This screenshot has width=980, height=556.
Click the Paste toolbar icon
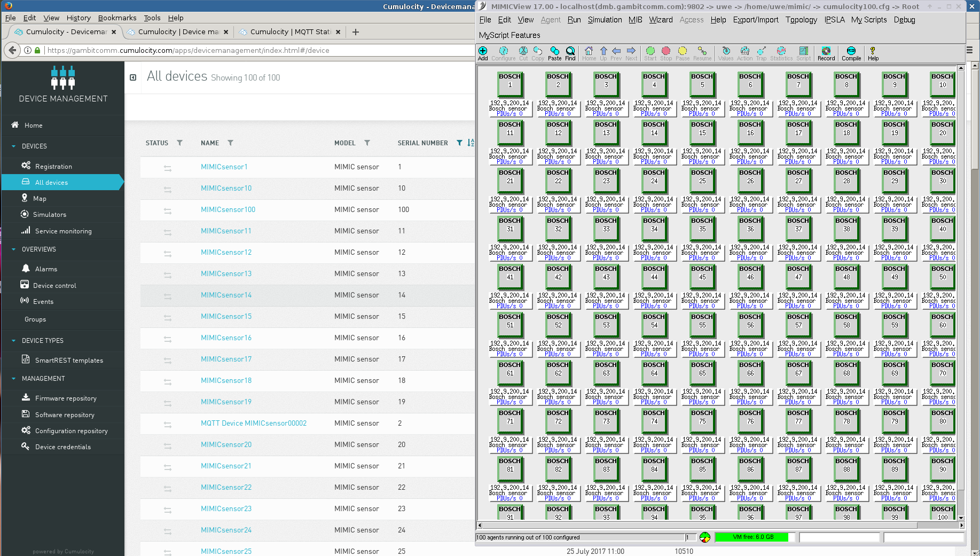click(554, 53)
